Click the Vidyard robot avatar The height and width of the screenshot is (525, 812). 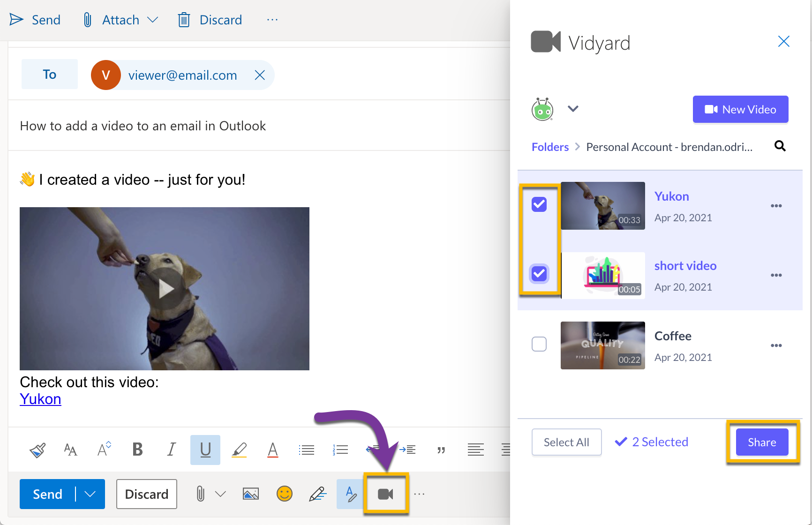tap(542, 109)
